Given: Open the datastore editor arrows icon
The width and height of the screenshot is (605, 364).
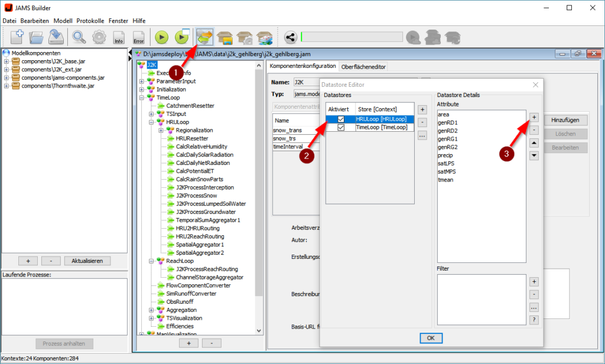Looking at the screenshot, I should tap(205, 37).
